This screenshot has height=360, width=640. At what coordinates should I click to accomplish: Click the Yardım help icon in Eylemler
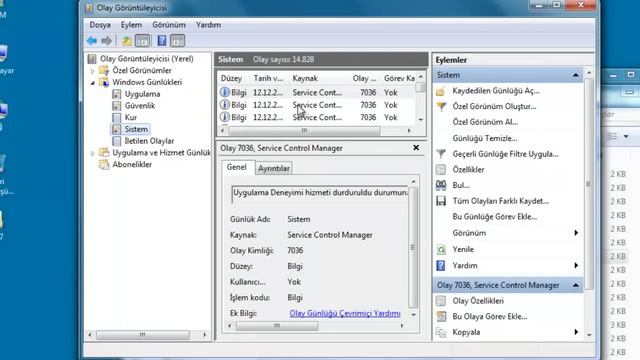(441, 266)
